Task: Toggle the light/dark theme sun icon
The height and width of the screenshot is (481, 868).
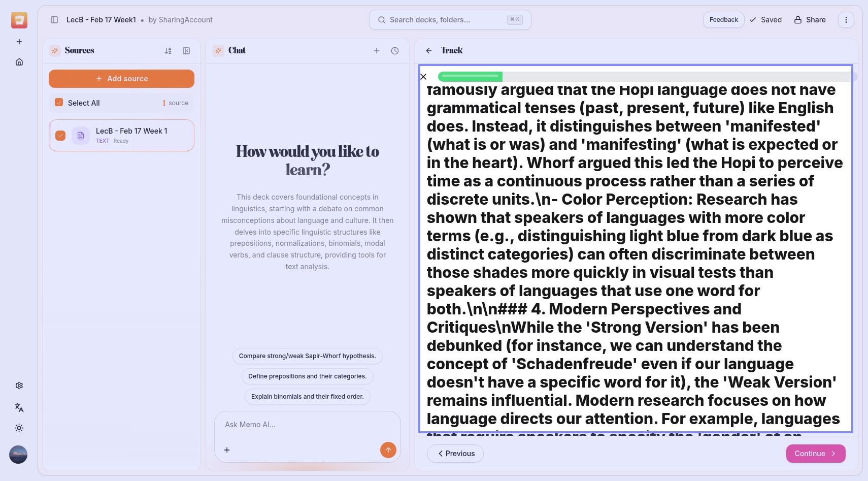Action: click(x=19, y=428)
